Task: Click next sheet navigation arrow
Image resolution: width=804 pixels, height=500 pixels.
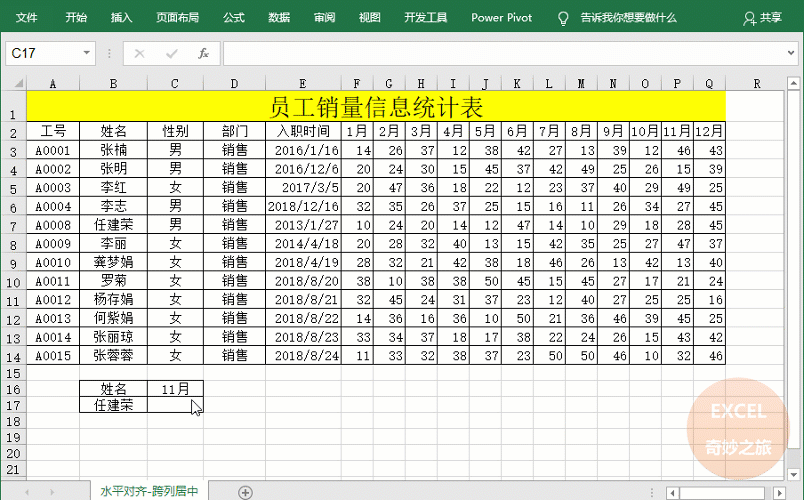Action: pos(52,492)
